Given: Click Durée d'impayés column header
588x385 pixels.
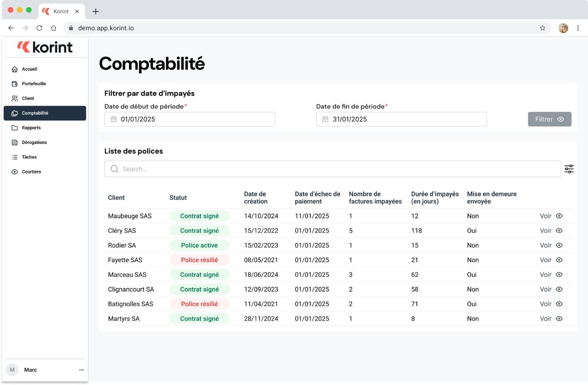Looking at the screenshot, I should pyautogui.click(x=435, y=198).
